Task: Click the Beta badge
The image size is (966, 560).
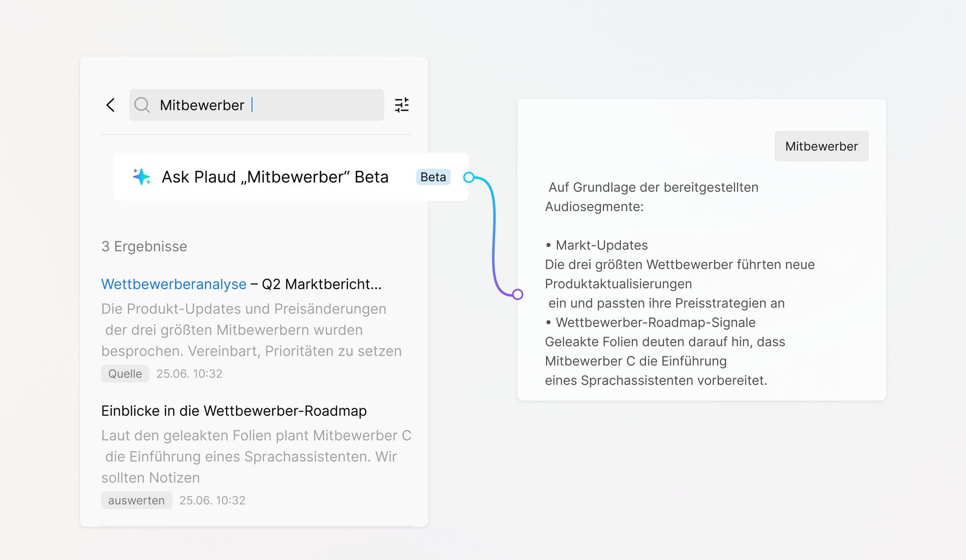Action: coord(433,177)
